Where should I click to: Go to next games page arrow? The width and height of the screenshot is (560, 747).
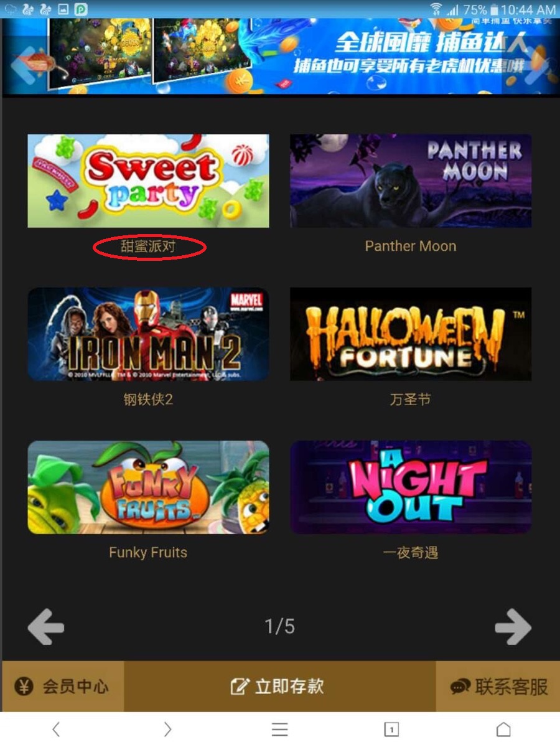pyautogui.click(x=513, y=627)
